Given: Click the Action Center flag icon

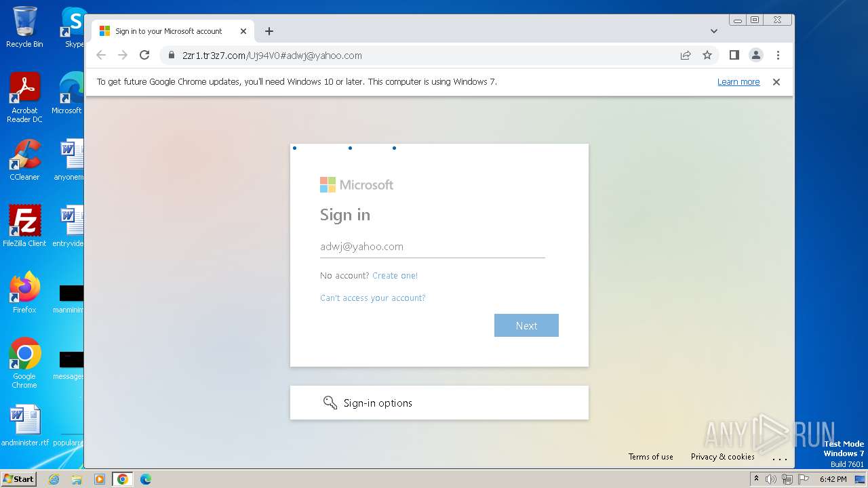Looking at the screenshot, I should (804, 479).
